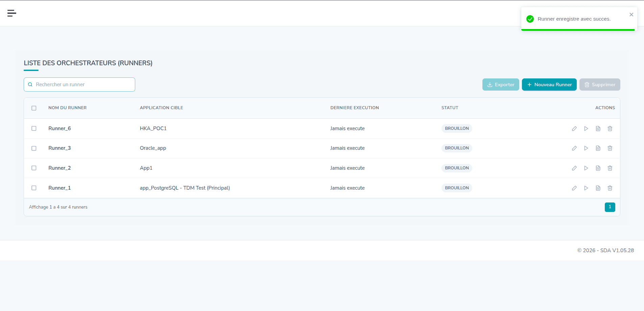644x311 pixels.
Task: Open Runner_1 document log icon
Action: click(598, 188)
